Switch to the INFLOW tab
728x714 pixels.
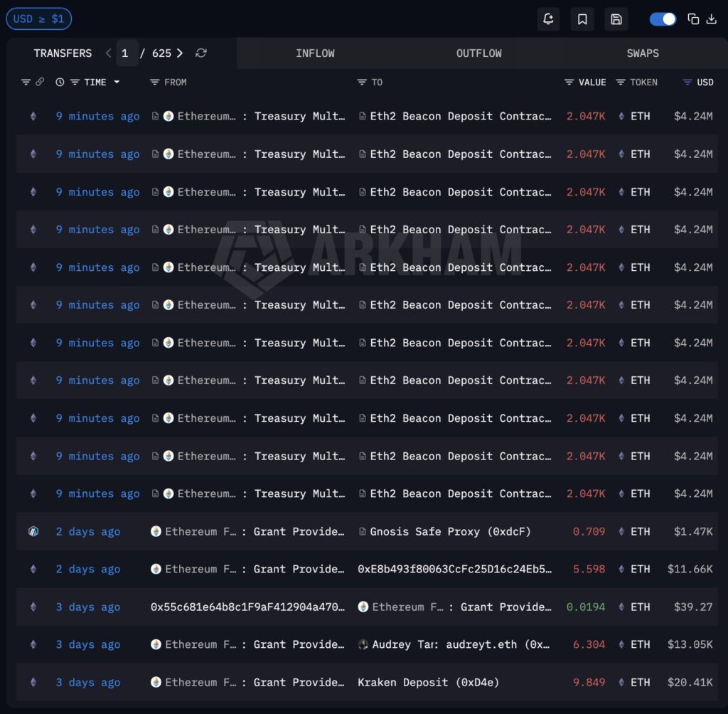(x=315, y=53)
